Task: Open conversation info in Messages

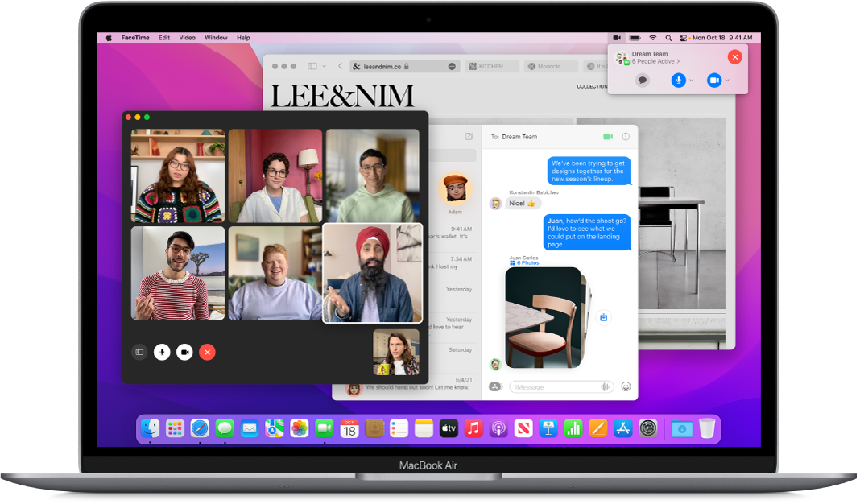Action: click(x=626, y=137)
